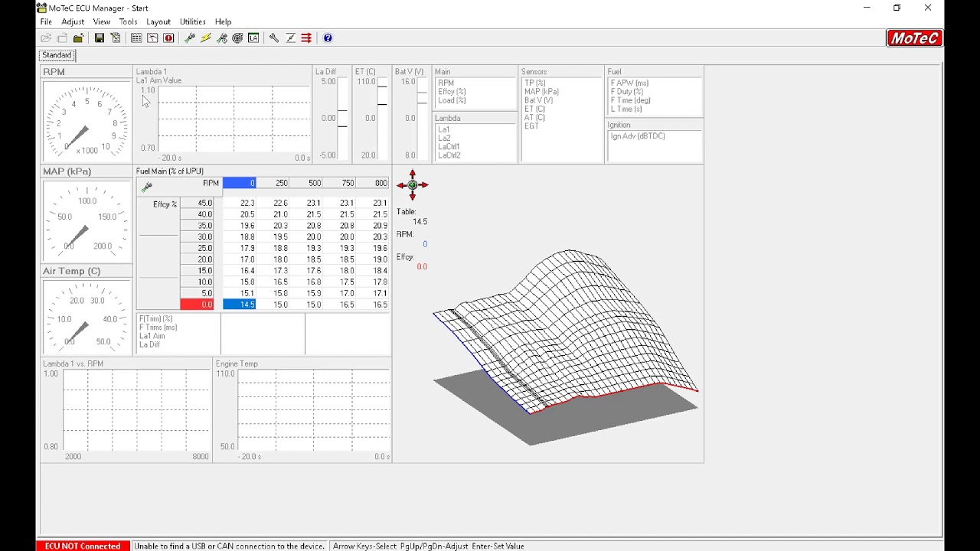Open the Utilities menu
The height and width of the screenshot is (551, 980).
coord(192,21)
